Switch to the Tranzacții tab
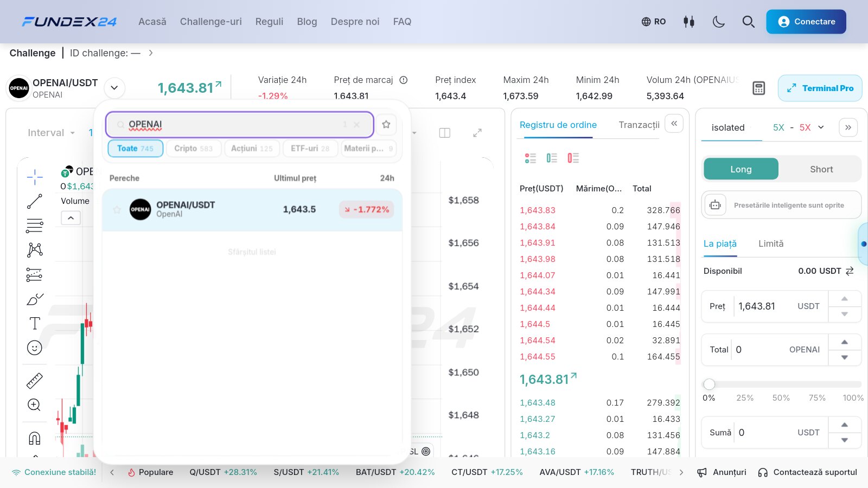868x488 pixels. click(x=639, y=125)
